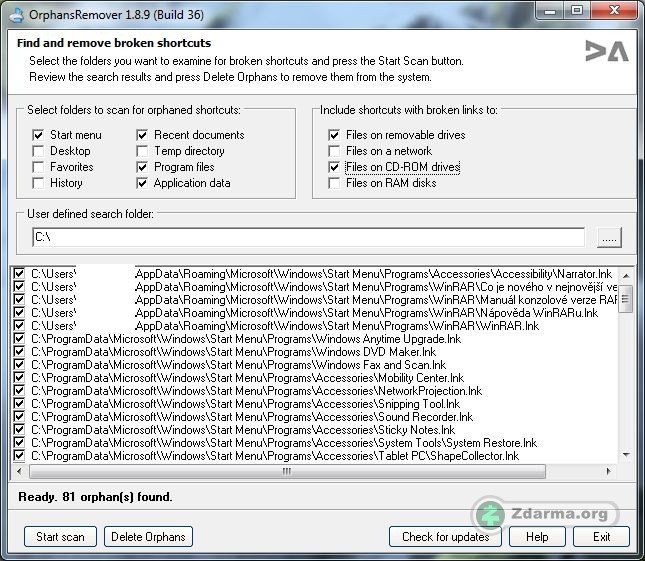Select the NetworkProjection.lnk result row
This screenshot has width=645, height=561.
coord(256,391)
